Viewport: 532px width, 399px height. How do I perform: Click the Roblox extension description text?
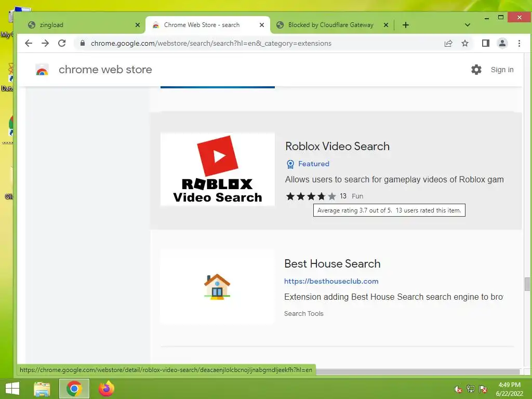pos(394,179)
